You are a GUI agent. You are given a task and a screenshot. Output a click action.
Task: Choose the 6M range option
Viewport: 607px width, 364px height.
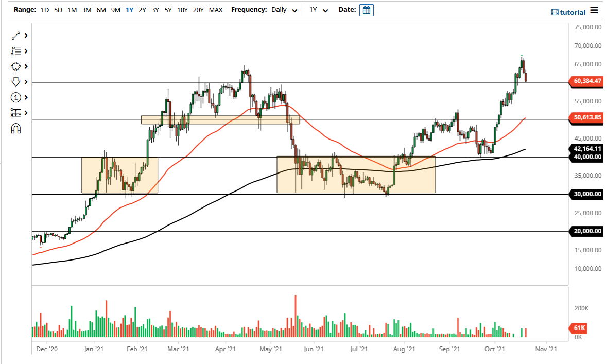[x=100, y=10]
